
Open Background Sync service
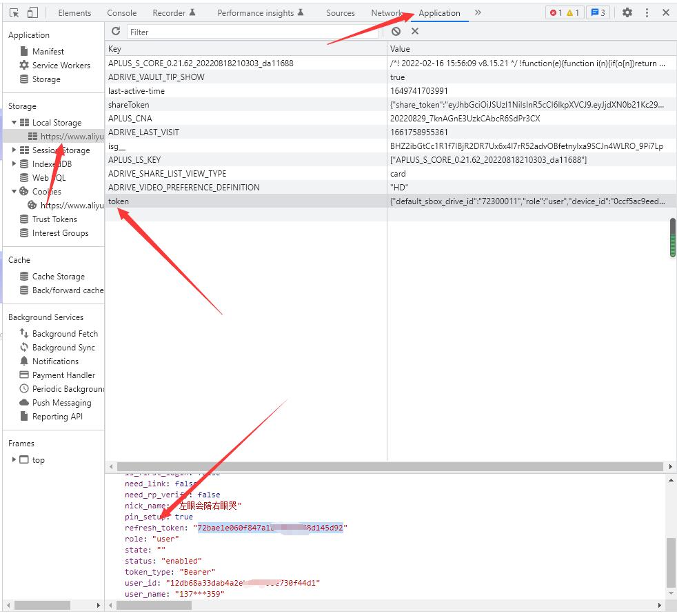click(63, 347)
